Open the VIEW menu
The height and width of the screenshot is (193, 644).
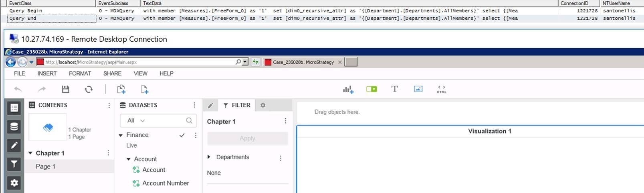point(140,73)
